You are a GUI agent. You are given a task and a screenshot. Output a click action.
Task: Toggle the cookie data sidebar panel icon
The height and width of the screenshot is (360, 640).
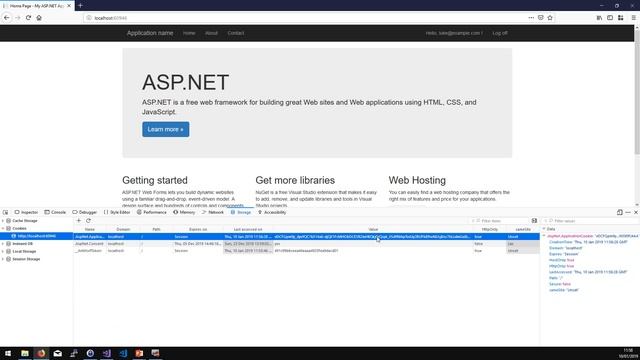coord(534,220)
